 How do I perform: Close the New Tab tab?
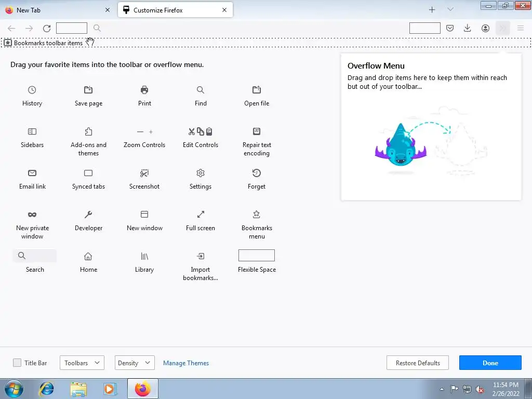108,10
